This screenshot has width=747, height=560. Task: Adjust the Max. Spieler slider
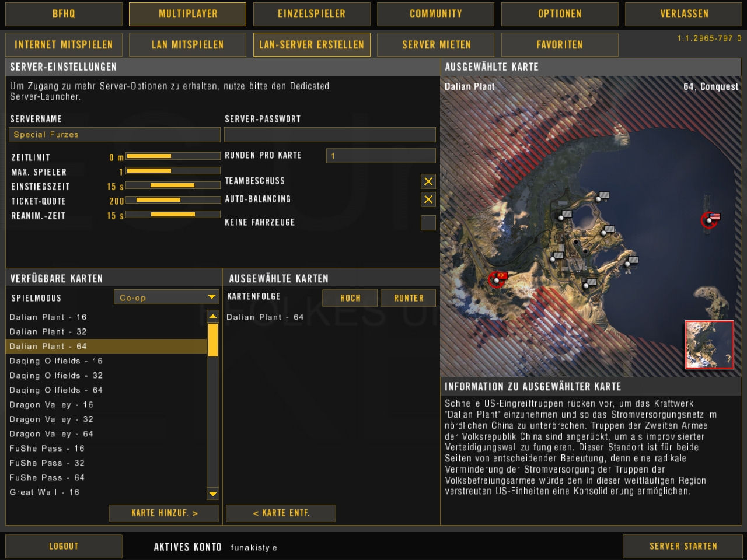(173, 171)
